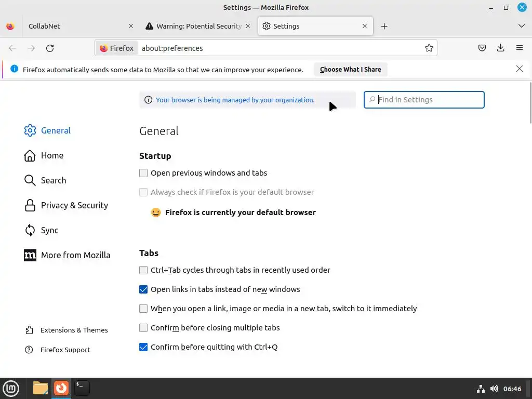The image size is (532, 399).
Task: Click the volume tray icon
Action: [x=494, y=389]
